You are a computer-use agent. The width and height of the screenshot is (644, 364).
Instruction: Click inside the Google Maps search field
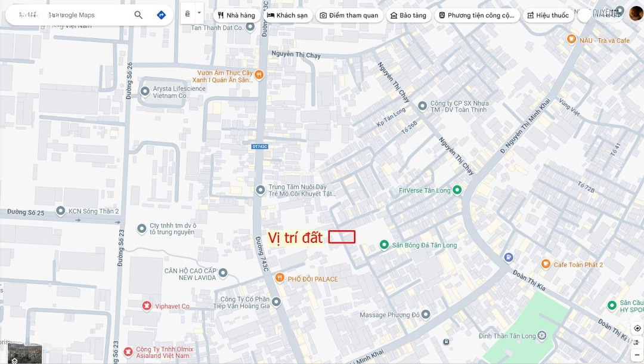70,15
